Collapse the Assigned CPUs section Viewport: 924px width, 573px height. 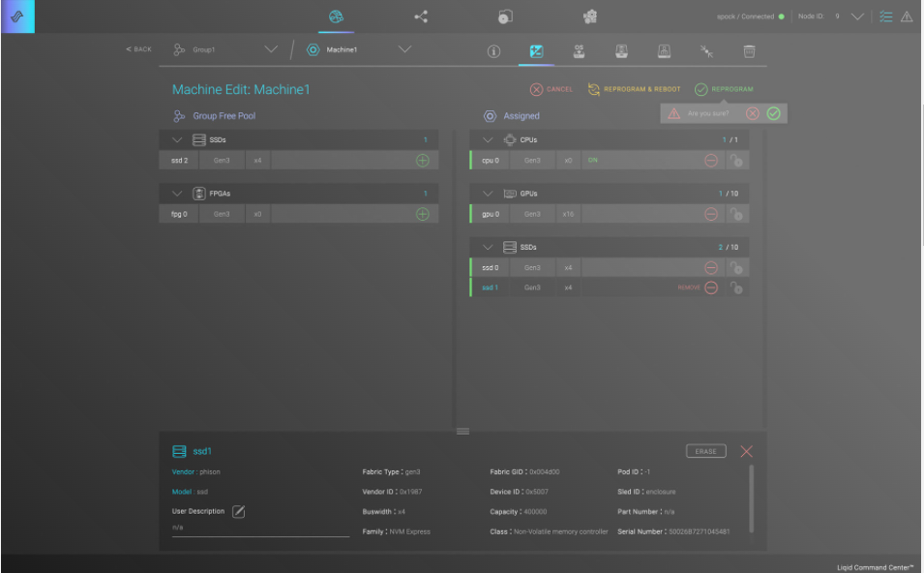(x=488, y=138)
